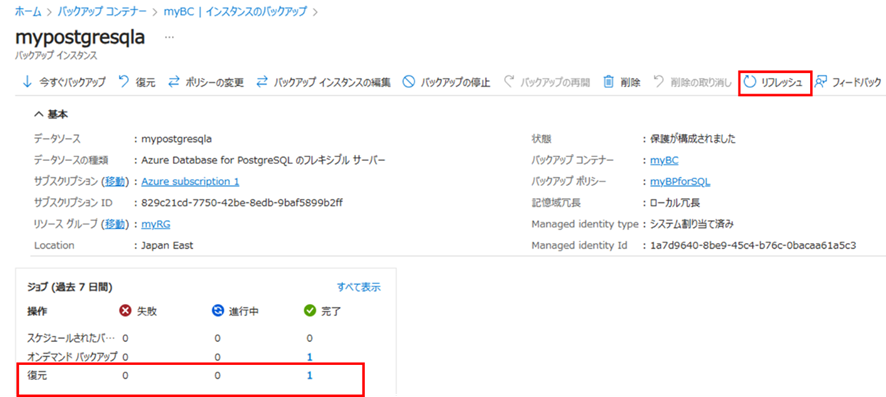This screenshot has width=886, height=397.
Task: Click フィードバック toolbar button
Action: 849,82
